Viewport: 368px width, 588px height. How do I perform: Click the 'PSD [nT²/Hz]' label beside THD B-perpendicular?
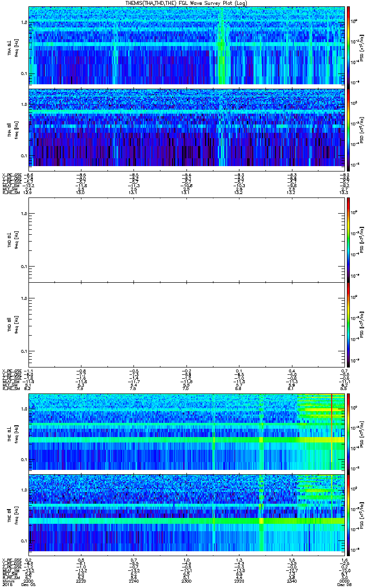click(362, 240)
